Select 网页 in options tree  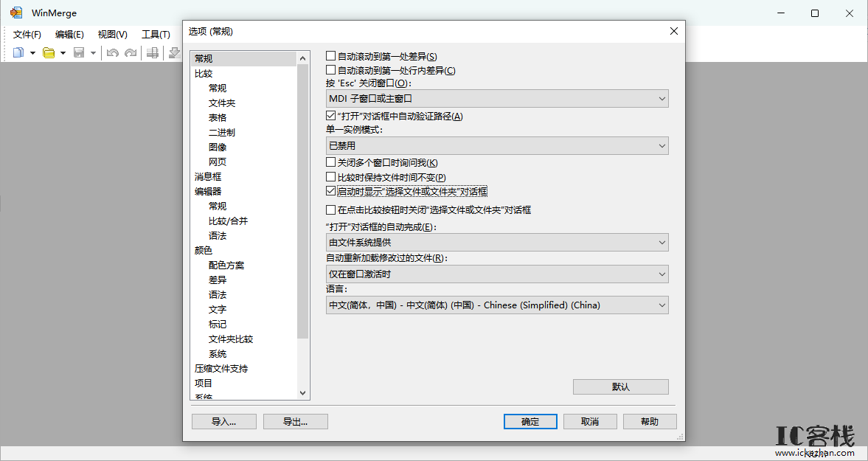218,162
